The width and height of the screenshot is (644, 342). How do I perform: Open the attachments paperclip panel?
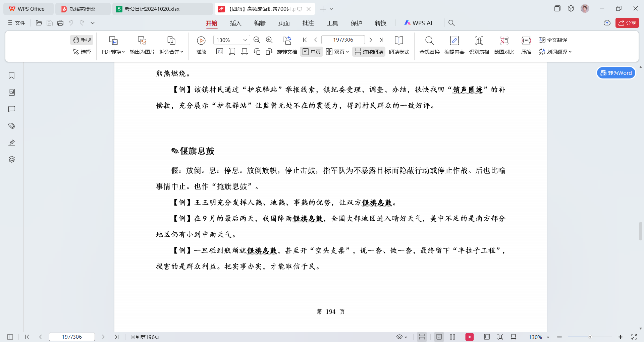[x=11, y=126]
